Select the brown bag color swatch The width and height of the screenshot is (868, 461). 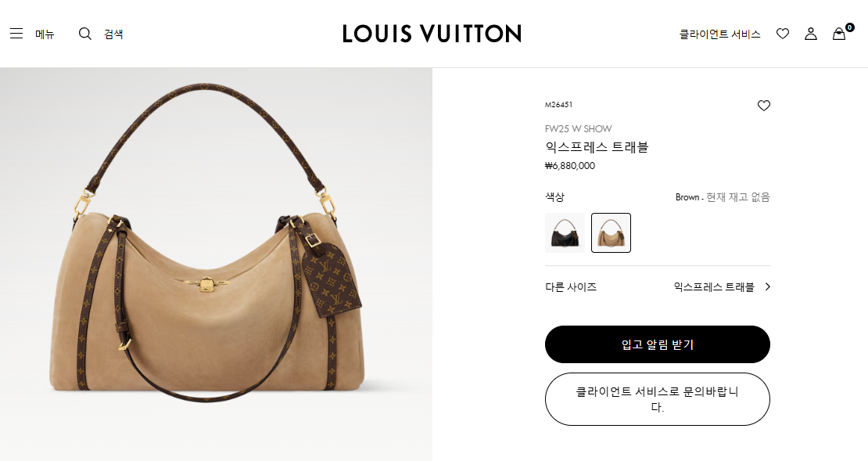pos(612,232)
